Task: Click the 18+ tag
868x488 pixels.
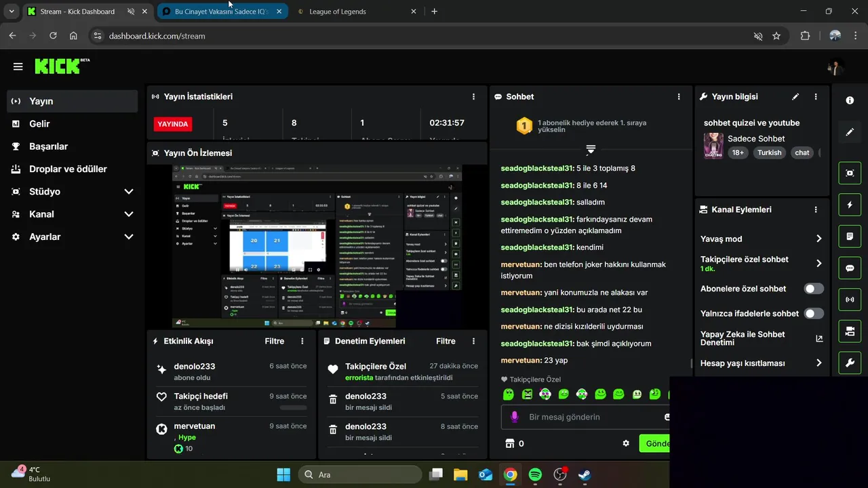Action: coord(738,152)
